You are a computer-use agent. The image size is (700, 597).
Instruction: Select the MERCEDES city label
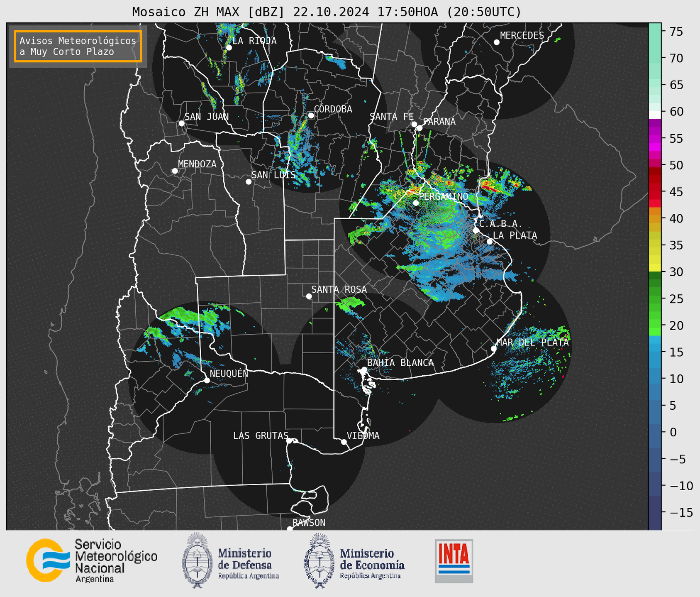coord(522,36)
